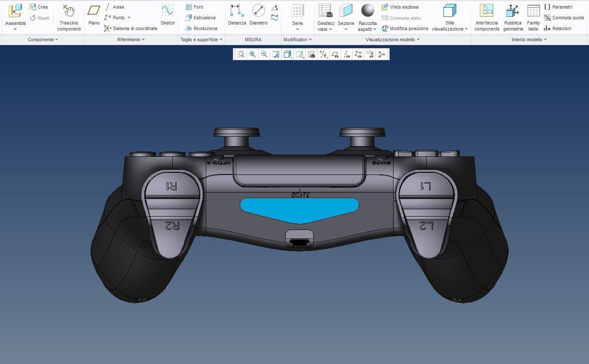Image resolution: width=589 pixels, height=364 pixels.
Task: Click the Assembla component icon
Action: tap(15, 11)
